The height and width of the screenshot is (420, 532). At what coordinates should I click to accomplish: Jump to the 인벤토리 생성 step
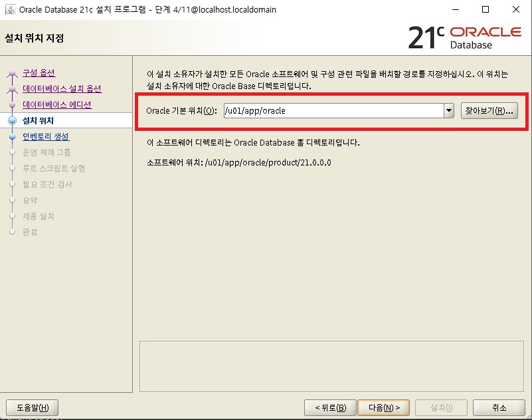click(46, 136)
